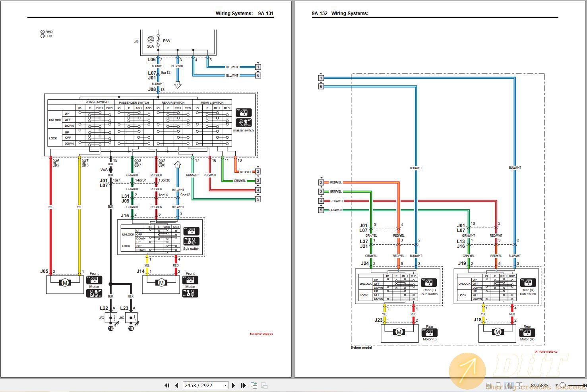
Task: Click the ground point 19 symbol
Action: point(131,328)
